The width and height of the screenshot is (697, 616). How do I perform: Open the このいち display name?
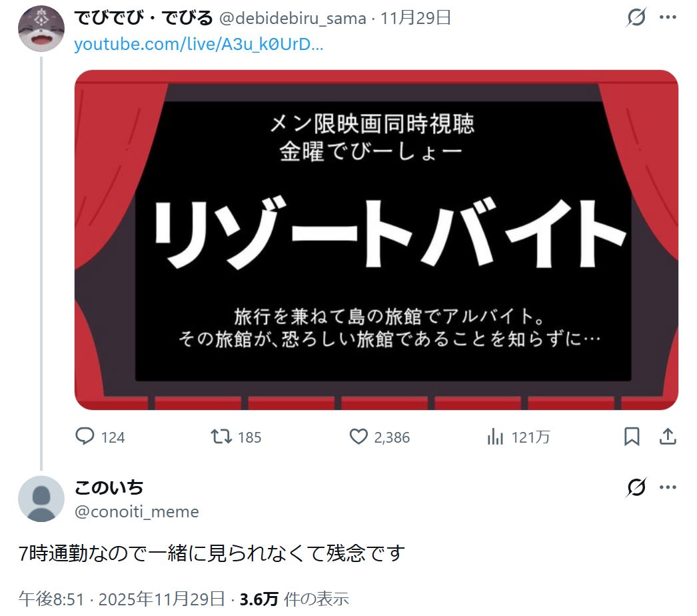pos(109,488)
